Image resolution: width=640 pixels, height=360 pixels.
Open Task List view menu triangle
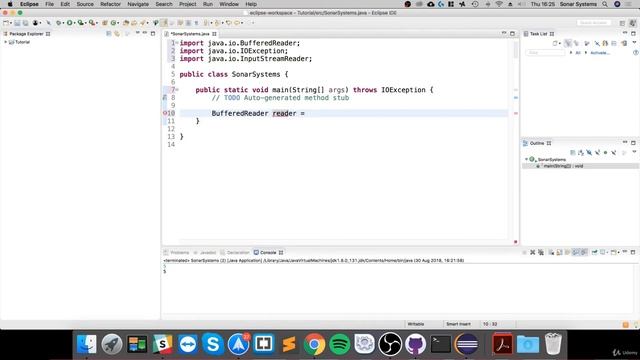click(x=634, y=42)
